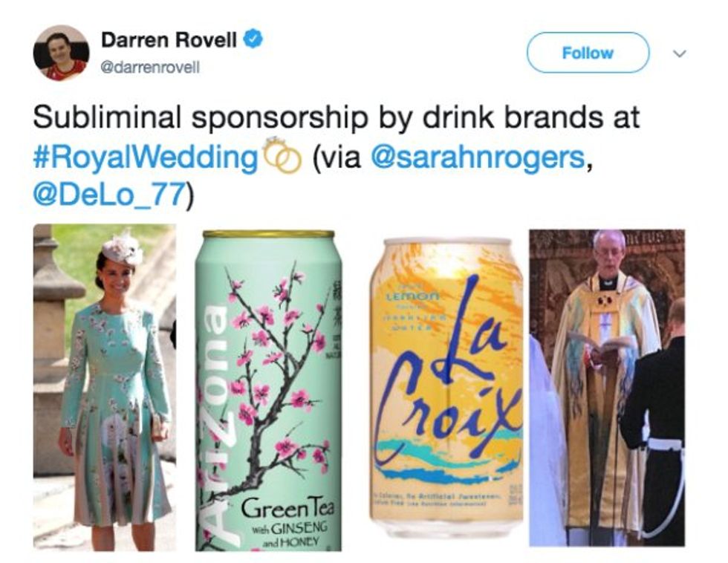Click Darren Rovell's profile avatar

click(61, 53)
